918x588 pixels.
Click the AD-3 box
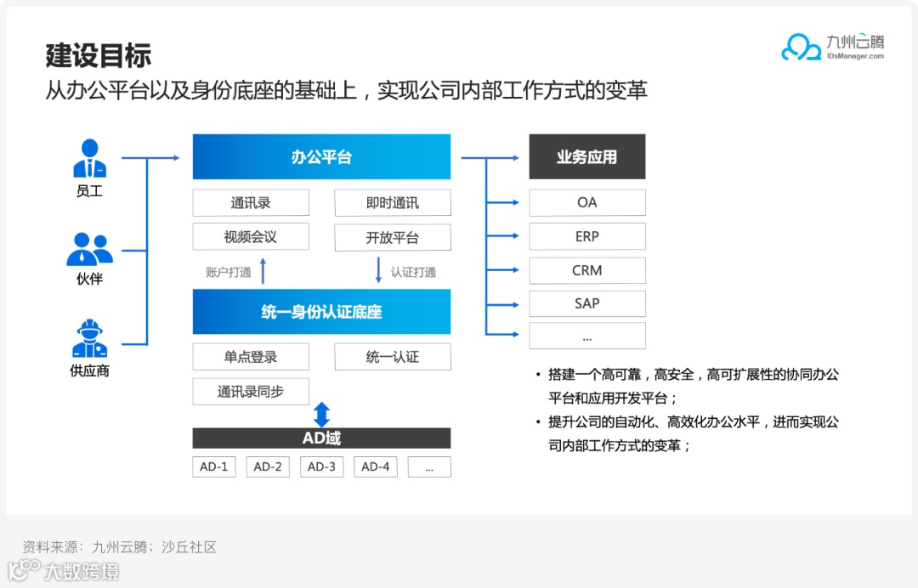point(321,466)
